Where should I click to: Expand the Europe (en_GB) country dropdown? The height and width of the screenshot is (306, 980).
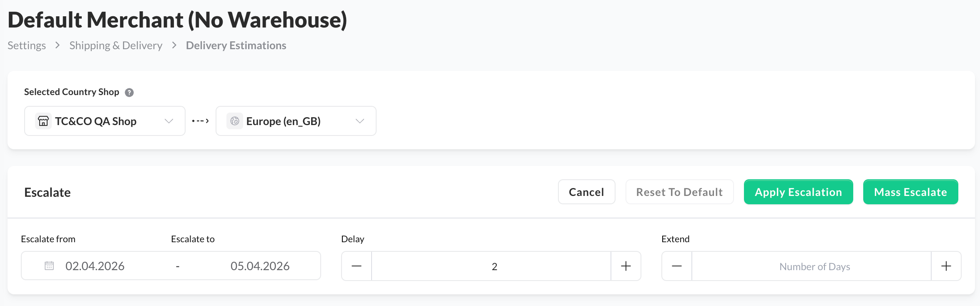pos(296,121)
